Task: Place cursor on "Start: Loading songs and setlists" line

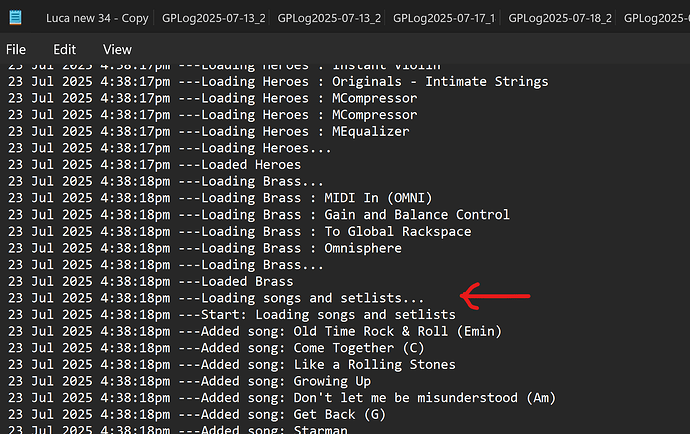Action: point(315,314)
